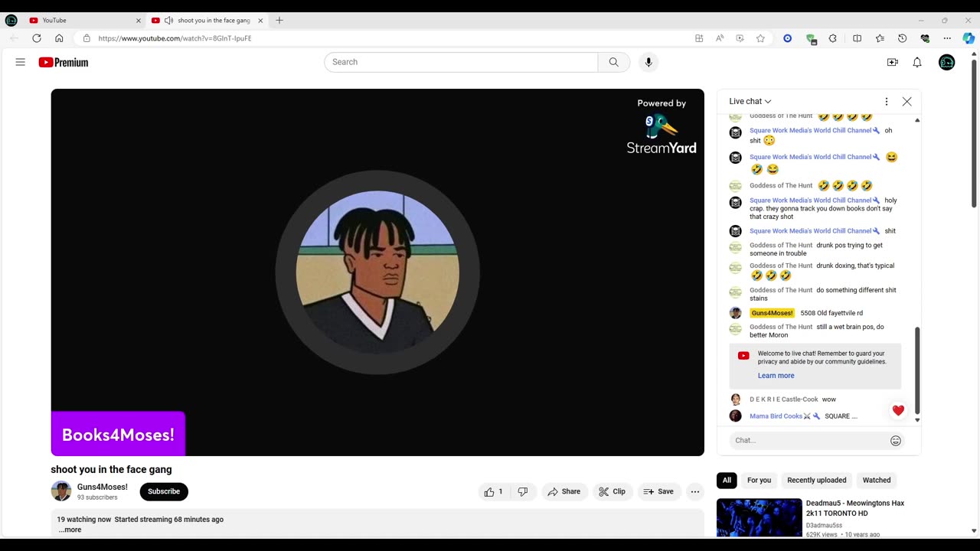The height and width of the screenshot is (551, 980).
Task: Open more actions ellipsis under video
Action: [x=695, y=491]
